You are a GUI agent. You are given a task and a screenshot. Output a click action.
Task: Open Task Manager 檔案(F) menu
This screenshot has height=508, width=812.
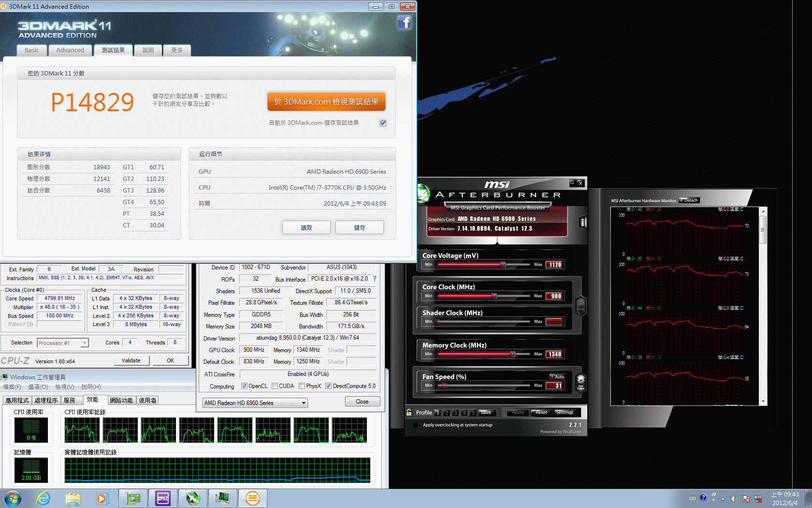[x=12, y=387]
